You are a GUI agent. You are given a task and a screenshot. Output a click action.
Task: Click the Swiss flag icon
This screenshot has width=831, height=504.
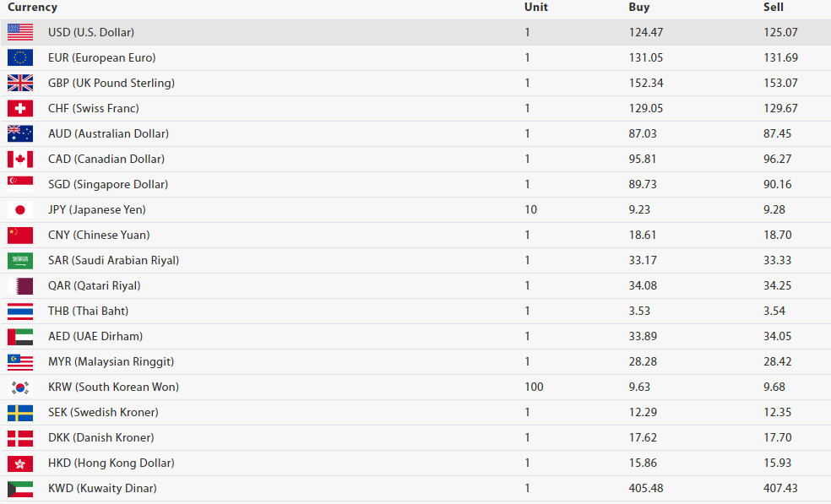click(x=20, y=109)
